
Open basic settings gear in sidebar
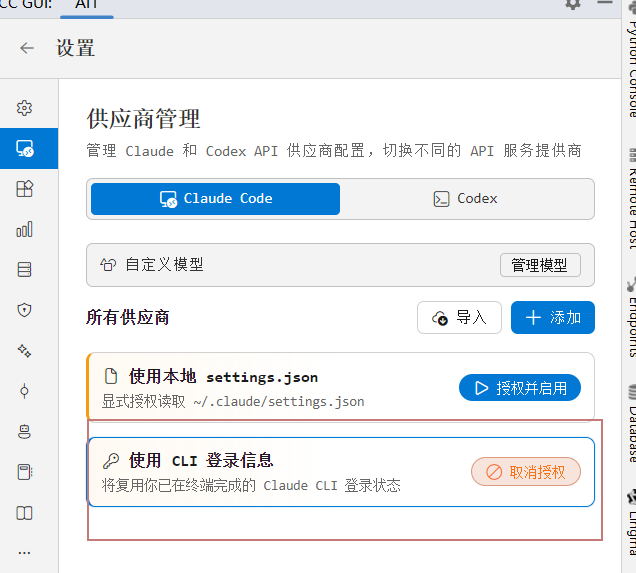pos(24,108)
